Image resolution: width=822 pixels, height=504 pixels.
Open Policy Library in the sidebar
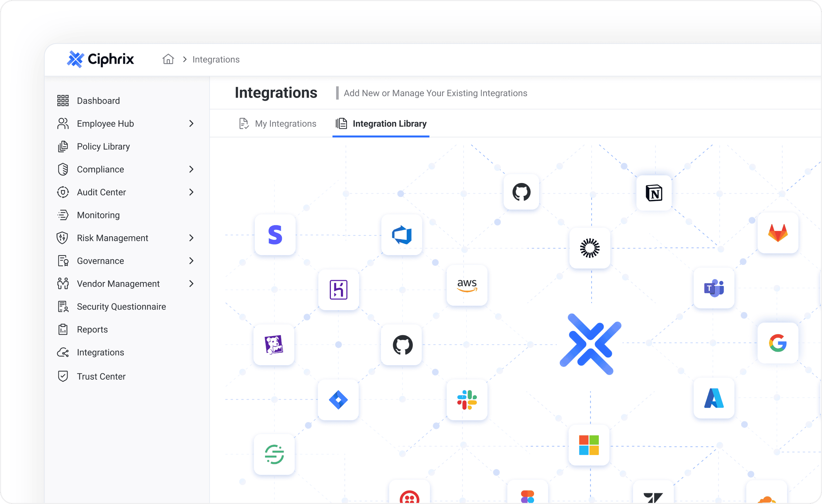(x=103, y=147)
